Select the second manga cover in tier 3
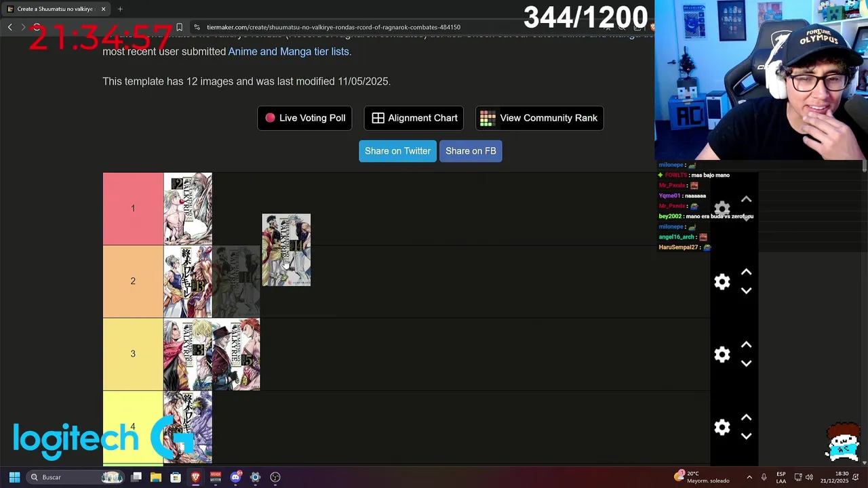Image resolution: width=868 pixels, height=488 pixels. click(236, 354)
